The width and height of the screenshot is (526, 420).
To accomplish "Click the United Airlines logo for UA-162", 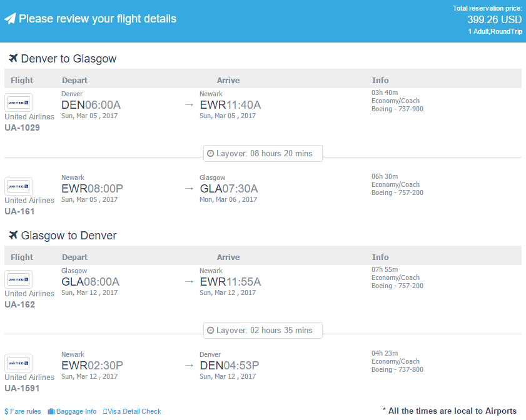I will [18, 279].
